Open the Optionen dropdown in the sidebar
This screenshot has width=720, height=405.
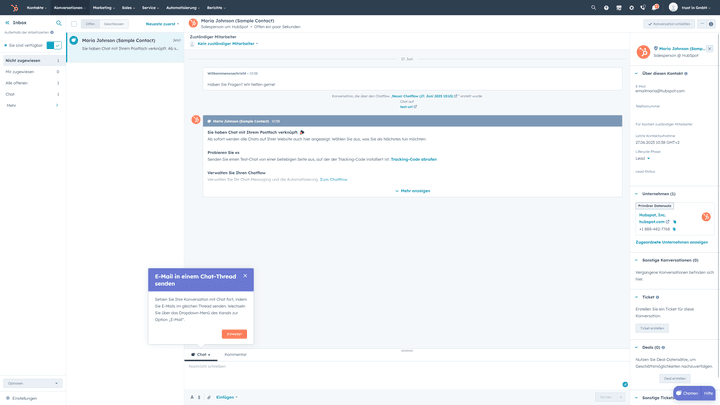(x=33, y=383)
